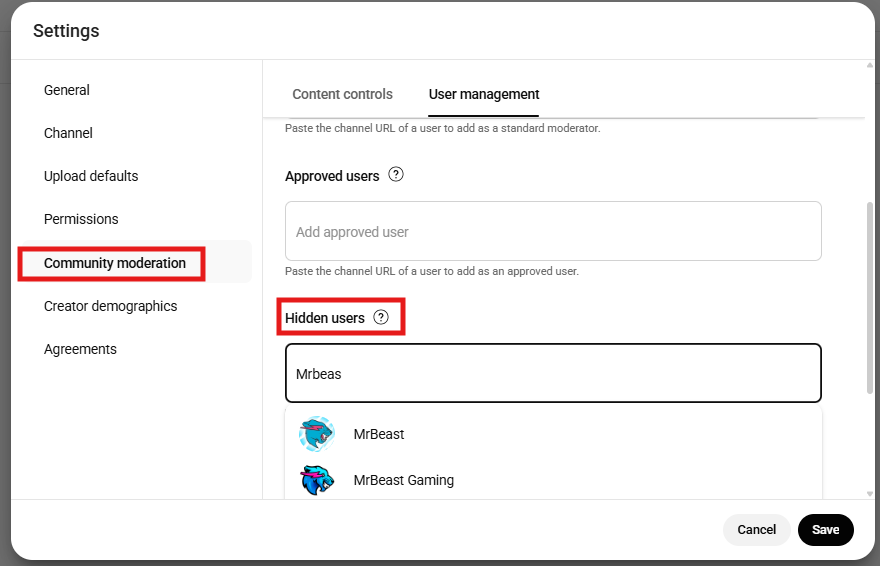880x566 pixels.
Task: Click the help icon next to Approved users
Action: point(396,175)
